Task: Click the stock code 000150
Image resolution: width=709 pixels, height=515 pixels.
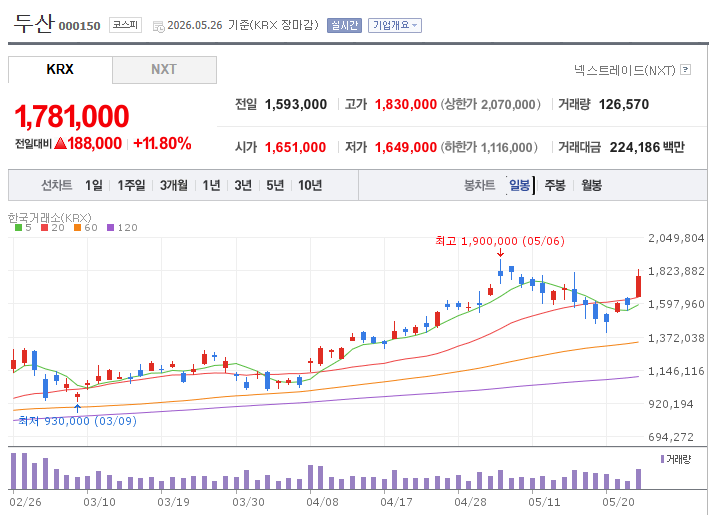Action: point(80,26)
